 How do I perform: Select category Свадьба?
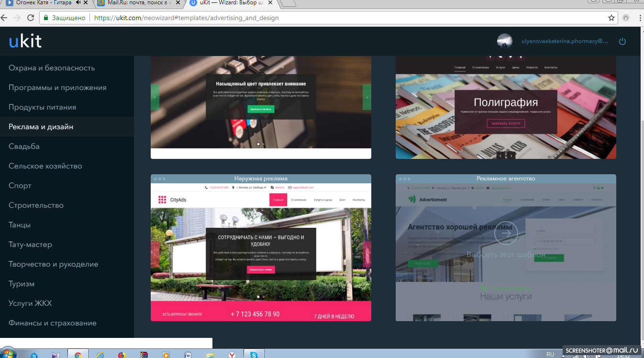click(24, 146)
